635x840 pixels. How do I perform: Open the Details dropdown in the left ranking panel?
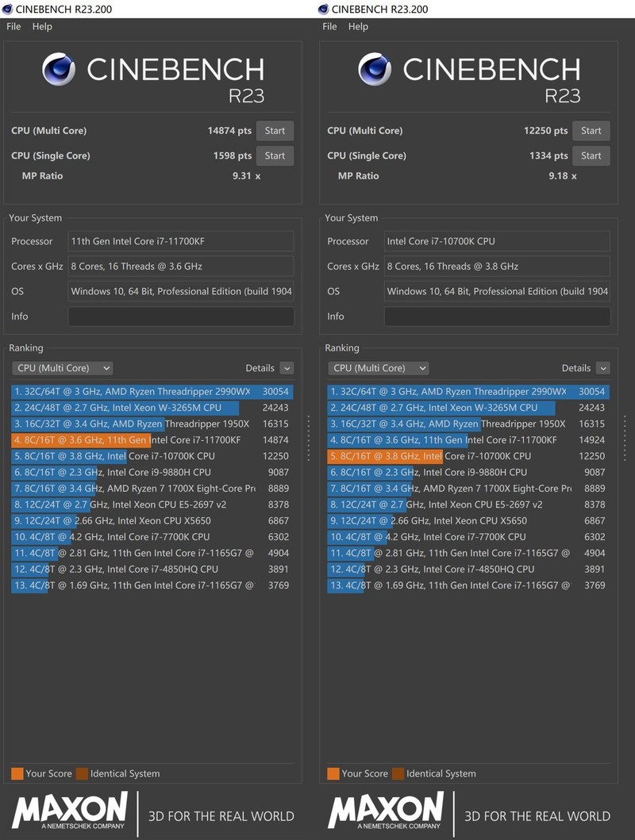[x=287, y=368]
